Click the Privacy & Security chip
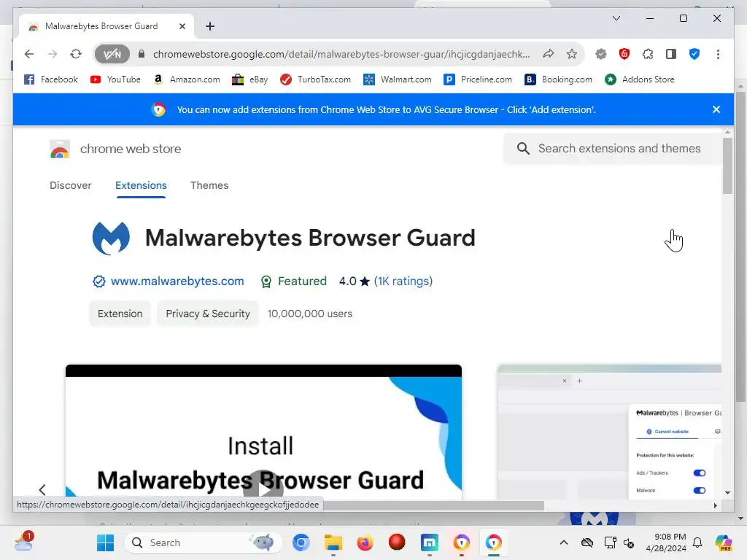 point(208,314)
